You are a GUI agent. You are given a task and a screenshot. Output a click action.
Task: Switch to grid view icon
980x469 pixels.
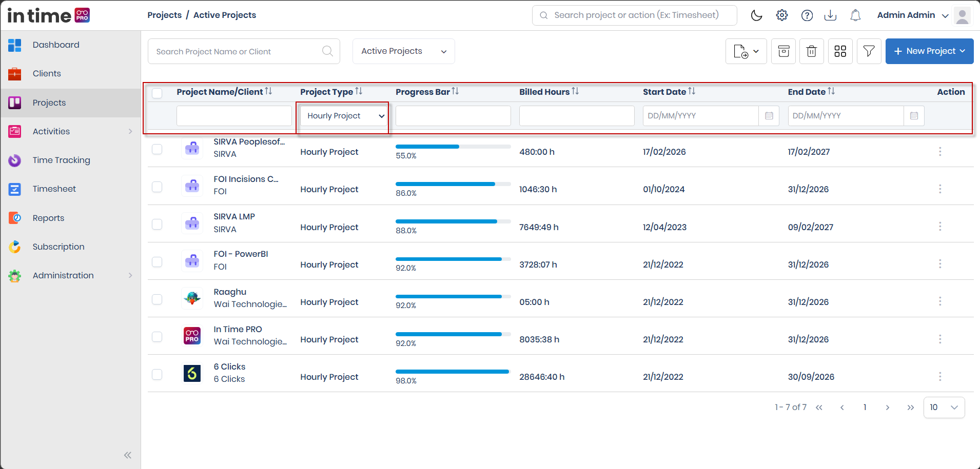click(840, 51)
